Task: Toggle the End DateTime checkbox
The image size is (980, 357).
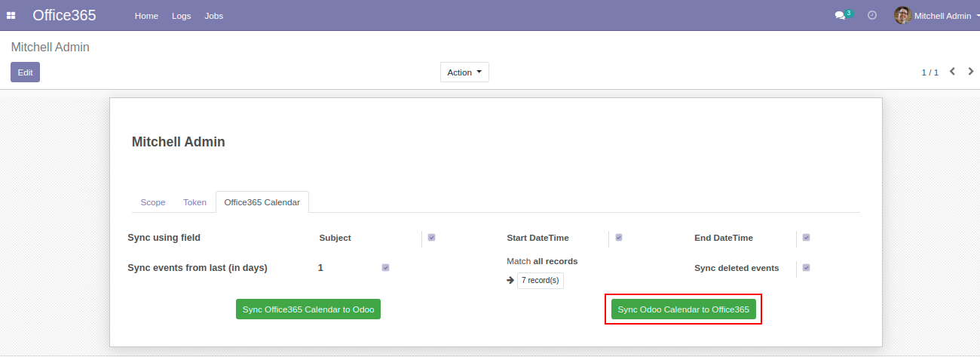Action: coord(806,238)
